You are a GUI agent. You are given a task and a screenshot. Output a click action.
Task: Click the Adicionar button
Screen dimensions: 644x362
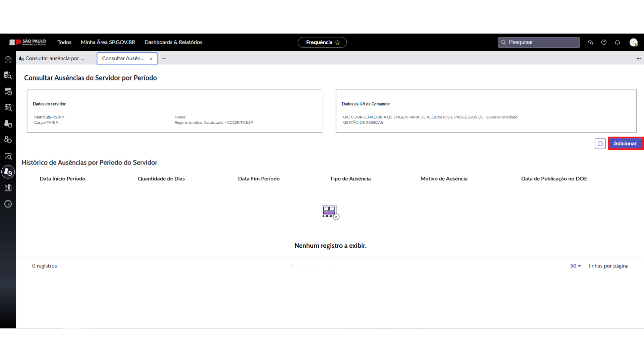pyautogui.click(x=625, y=143)
